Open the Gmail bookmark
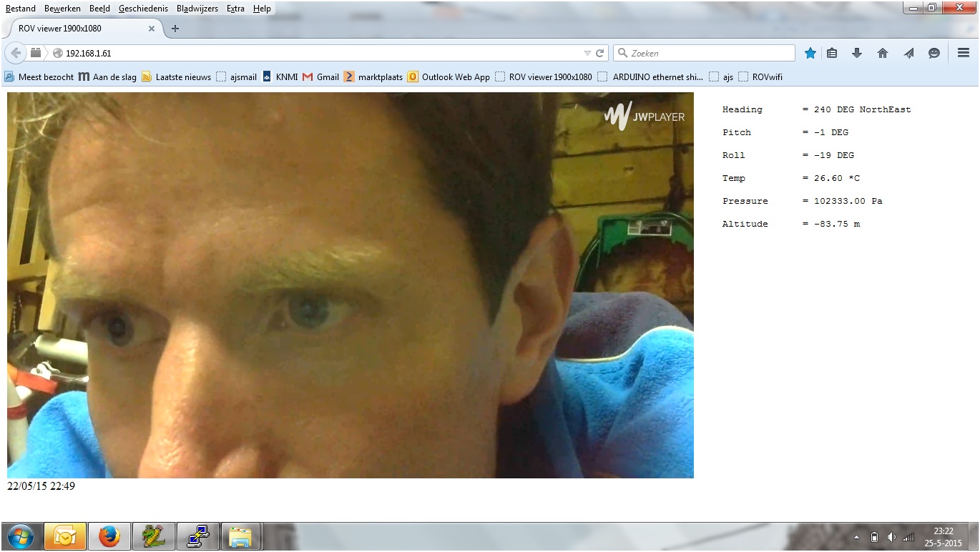980x552 pixels. tap(320, 77)
